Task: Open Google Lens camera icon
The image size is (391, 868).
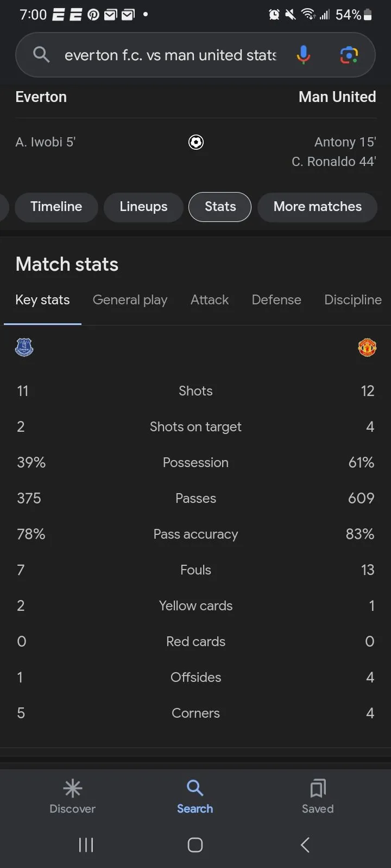Action: point(349,55)
